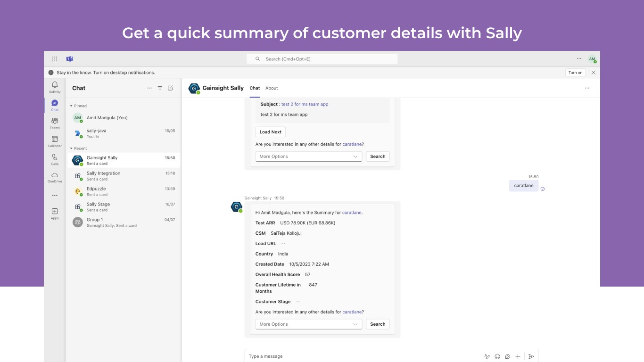
Task: Collapse the Pinned chats section
Action: coord(72,106)
